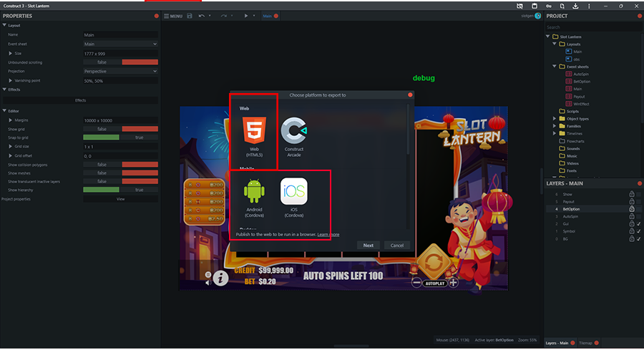Choose iOS (Cordova) export platform
The image size is (644, 350).
point(294,198)
